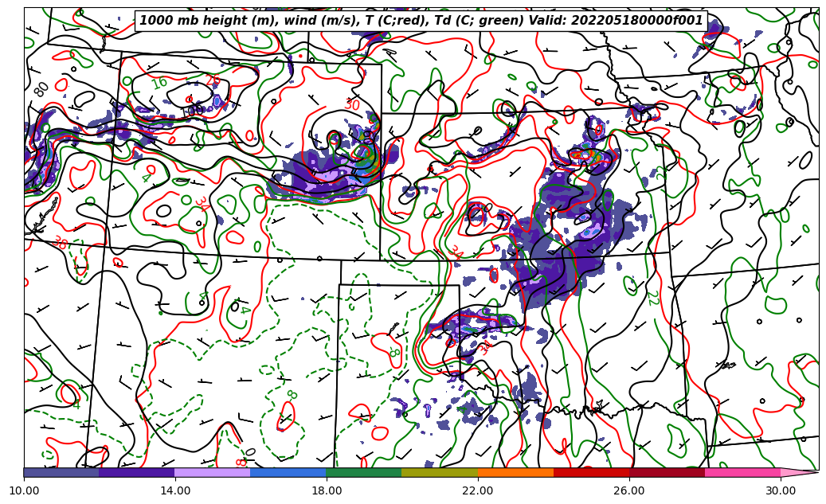This screenshot has height=504, width=826.
Task: Click the 18.00 colorbar tick label
Action: 327,490
